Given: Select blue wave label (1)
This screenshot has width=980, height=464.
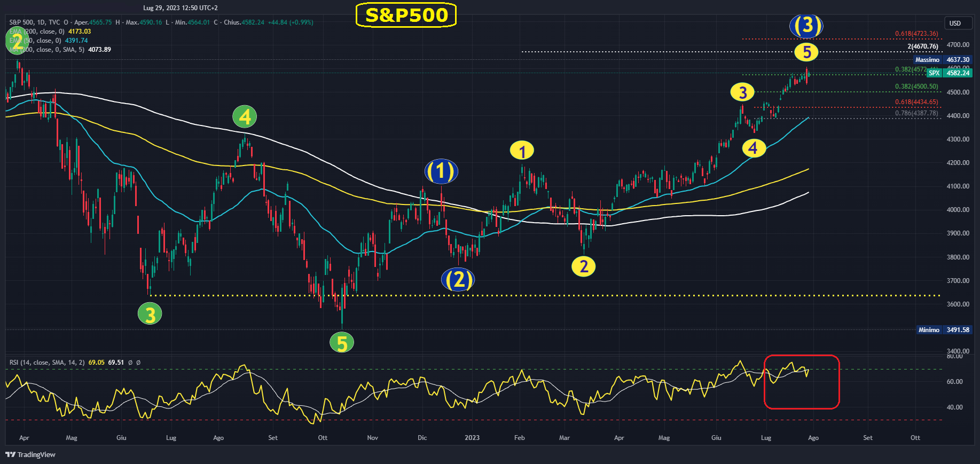Looking at the screenshot, I should coord(441,171).
